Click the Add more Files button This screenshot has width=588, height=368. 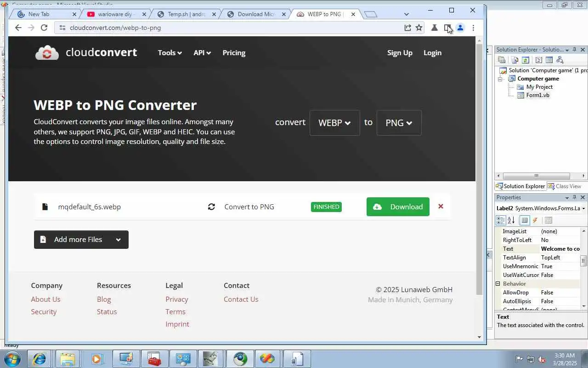(x=81, y=240)
